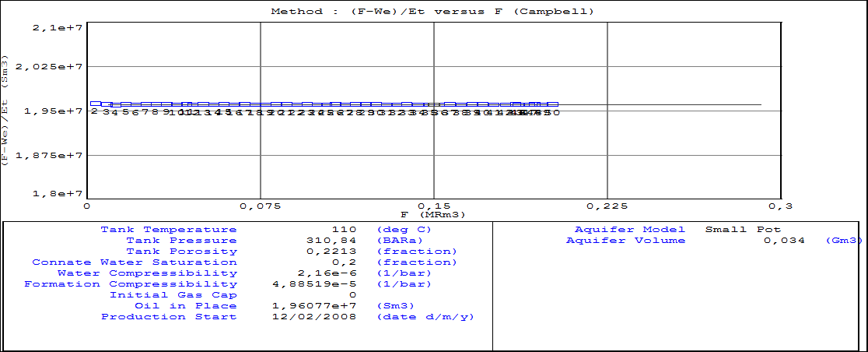Click the 'Water Compressibility' label
Screen dimensions: 868x352
(147, 273)
